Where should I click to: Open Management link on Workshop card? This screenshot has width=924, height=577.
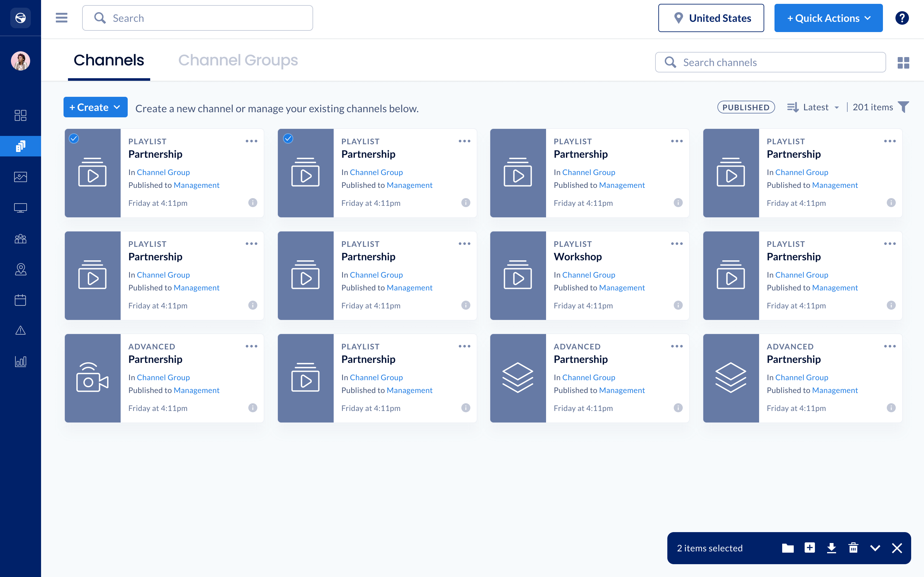tap(621, 288)
